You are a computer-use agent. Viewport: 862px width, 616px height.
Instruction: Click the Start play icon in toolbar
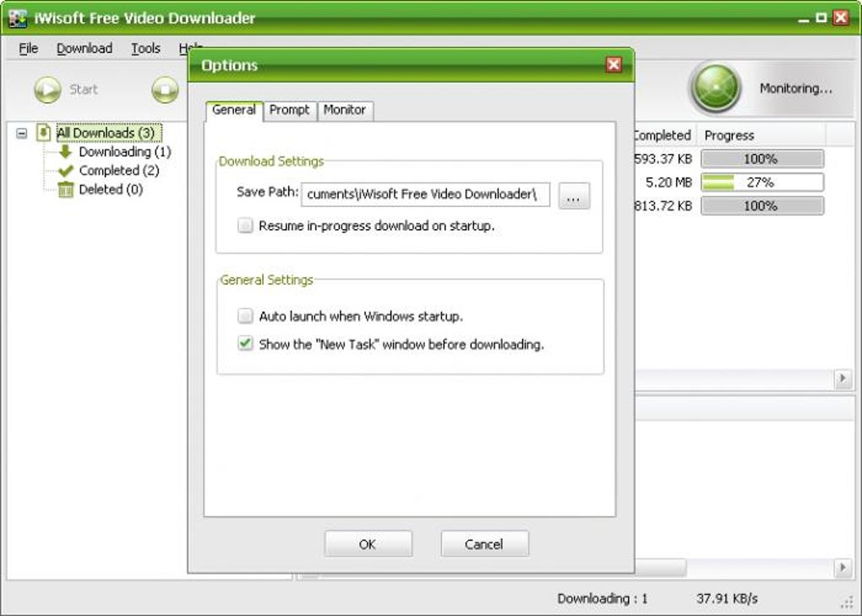[48, 90]
